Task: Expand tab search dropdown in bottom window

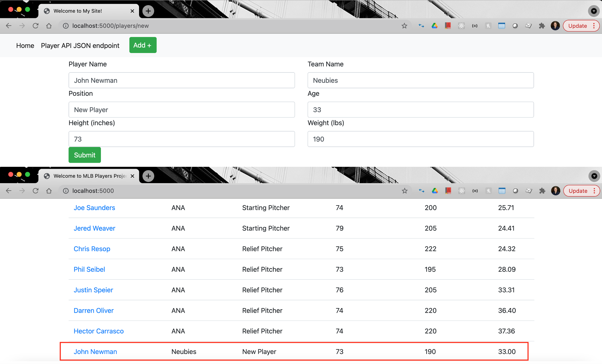Action: coord(594,176)
